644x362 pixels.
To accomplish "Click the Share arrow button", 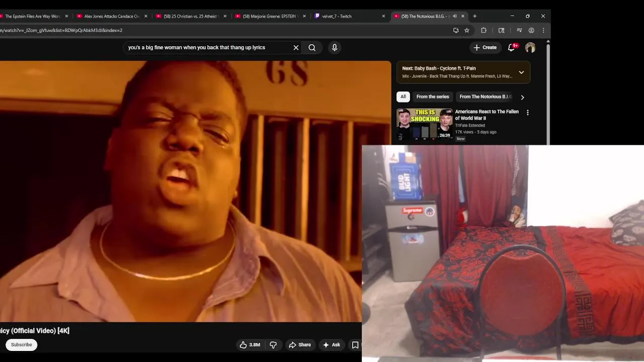I will (x=300, y=344).
